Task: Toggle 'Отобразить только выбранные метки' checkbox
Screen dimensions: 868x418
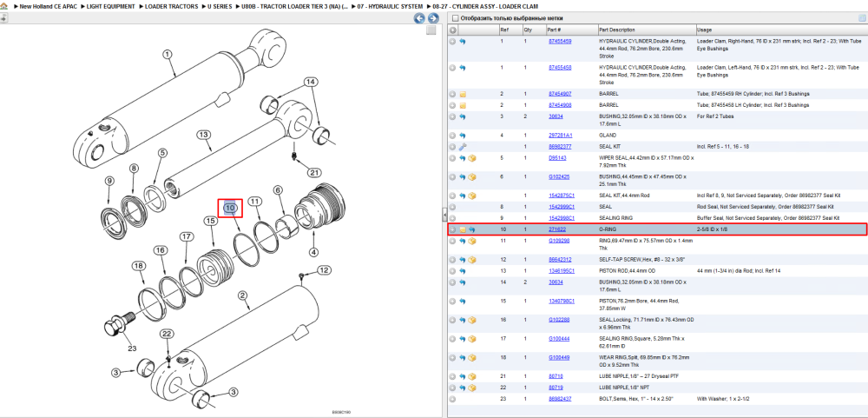Action: coord(454,18)
